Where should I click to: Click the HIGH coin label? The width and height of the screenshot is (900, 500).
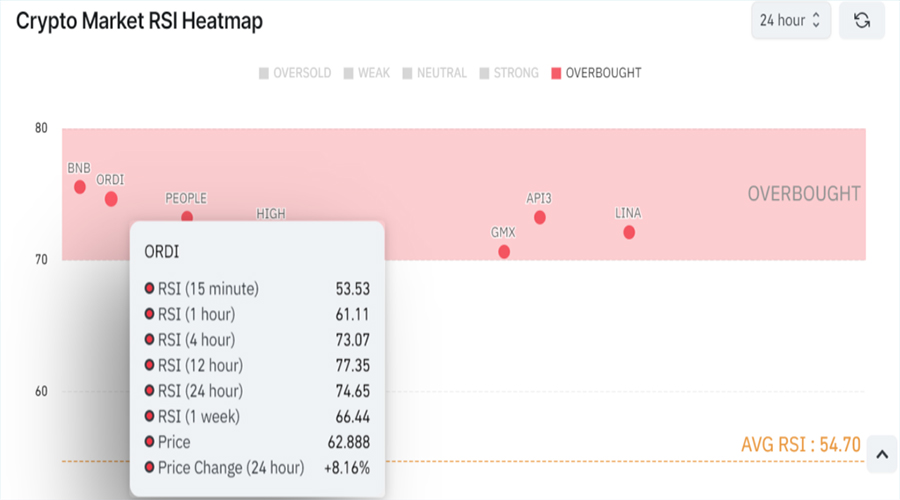pos(270,213)
